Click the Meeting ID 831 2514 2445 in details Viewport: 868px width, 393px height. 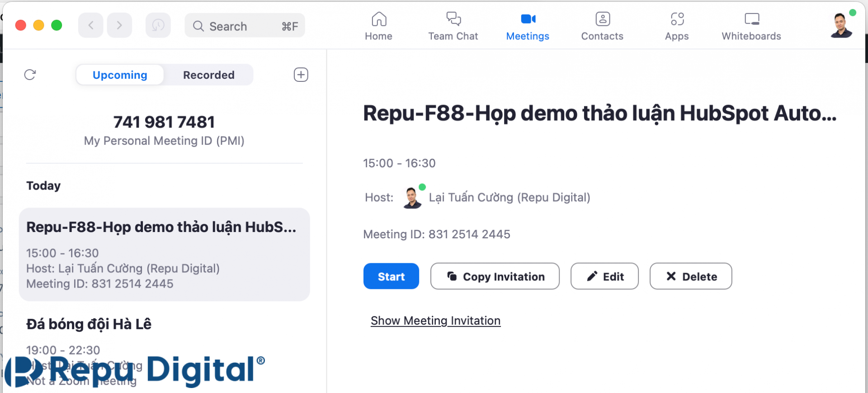tap(437, 234)
